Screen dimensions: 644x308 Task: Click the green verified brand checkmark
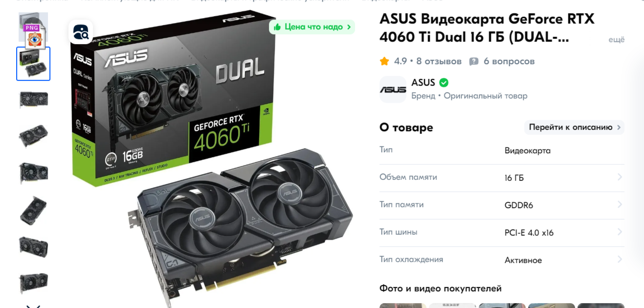[x=444, y=82]
